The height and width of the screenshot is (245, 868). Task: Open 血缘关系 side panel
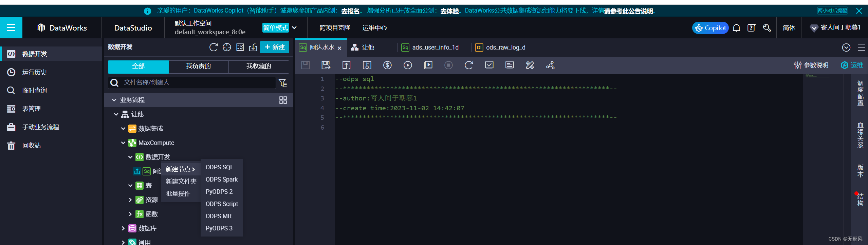point(860,135)
